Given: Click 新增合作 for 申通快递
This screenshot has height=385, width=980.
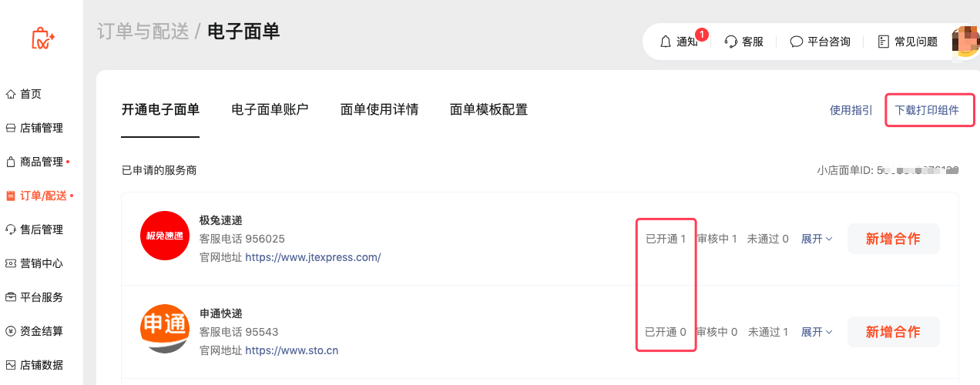Looking at the screenshot, I should (x=893, y=332).
